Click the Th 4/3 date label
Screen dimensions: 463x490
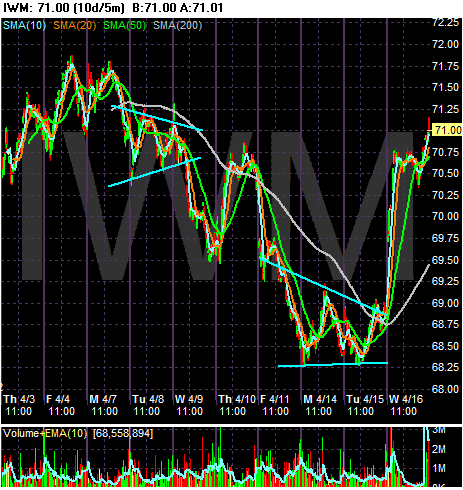pyautogui.click(x=19, y=399)
